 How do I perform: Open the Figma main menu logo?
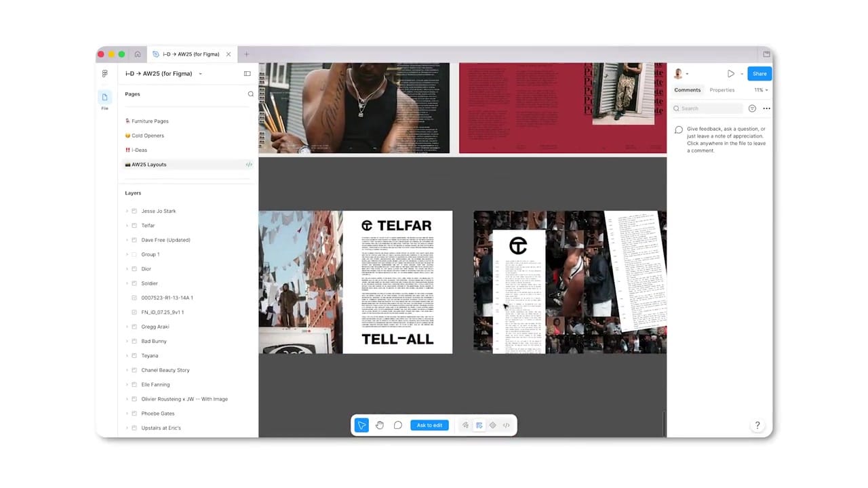click(x=104, y=73)
